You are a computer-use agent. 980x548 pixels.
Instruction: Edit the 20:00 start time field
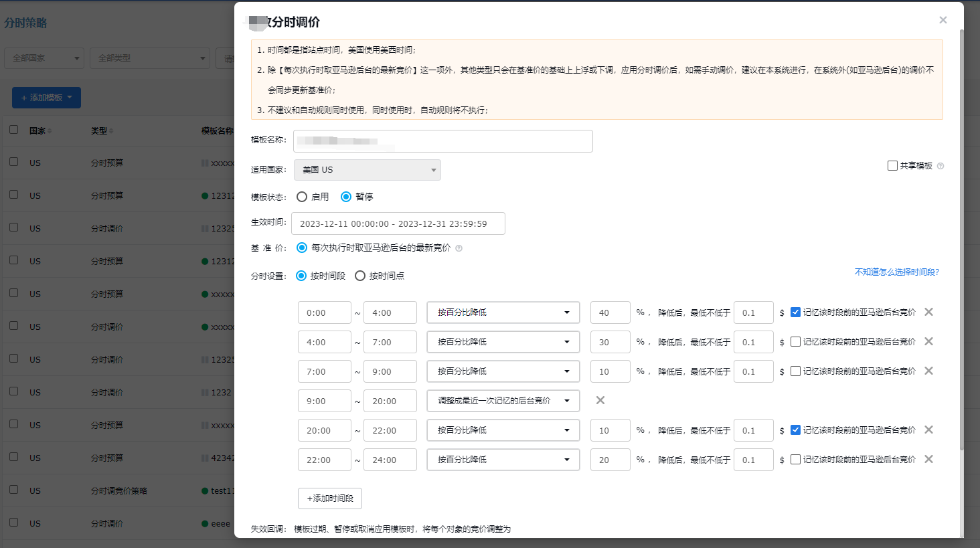coord(325,430)
